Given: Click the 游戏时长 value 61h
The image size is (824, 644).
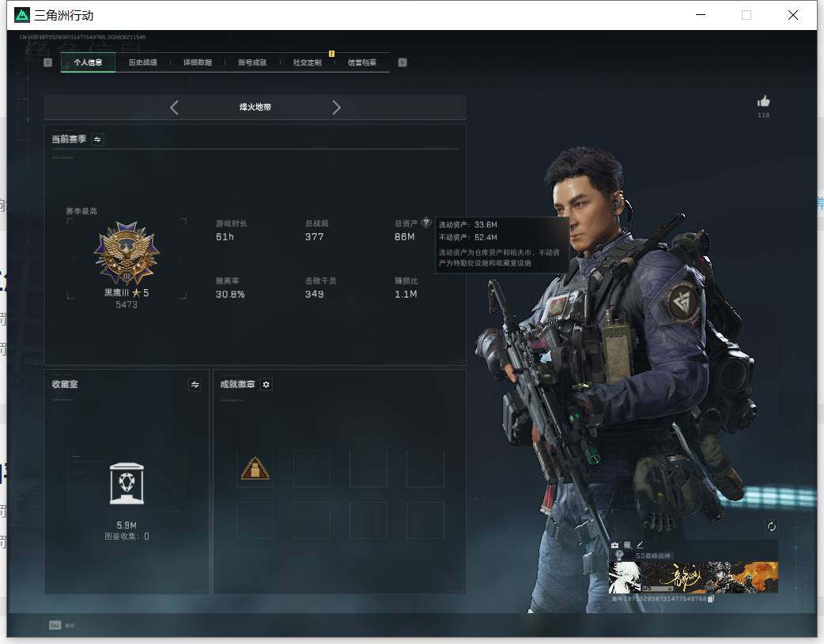Looking at the screenshot, I should click(x=225, y=237).
